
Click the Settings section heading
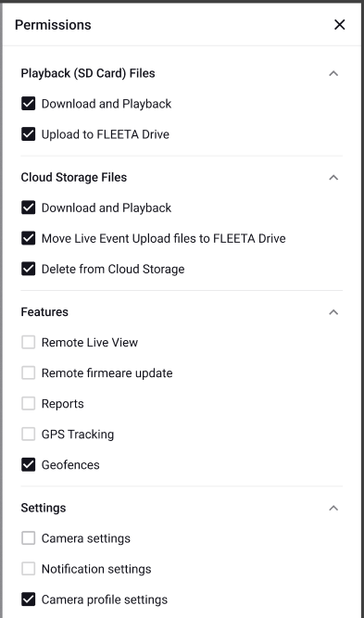coord(44,508)
